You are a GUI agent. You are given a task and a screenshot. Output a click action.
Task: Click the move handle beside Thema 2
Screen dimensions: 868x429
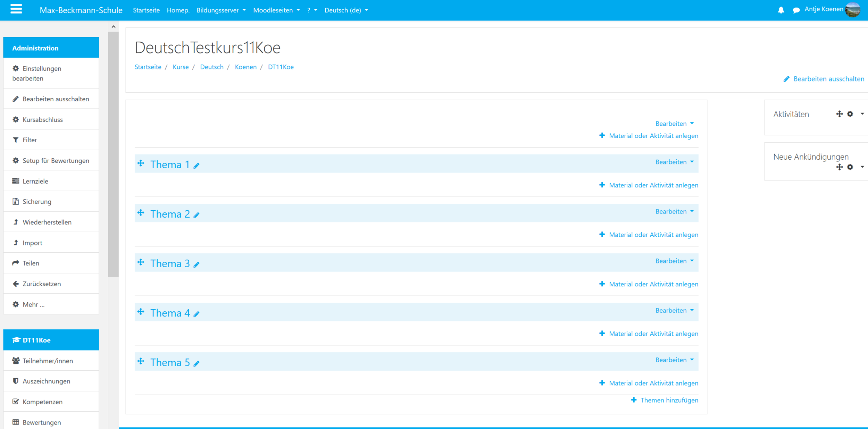[x=141, y=213]
